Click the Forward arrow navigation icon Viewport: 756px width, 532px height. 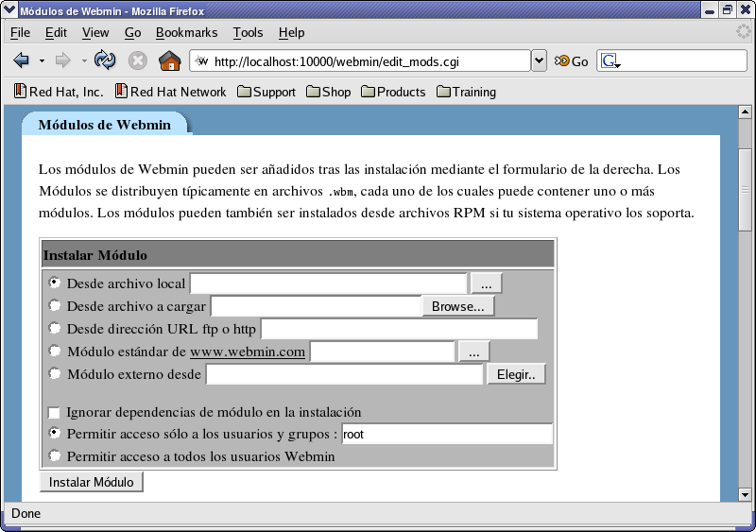tap(62, 60)
